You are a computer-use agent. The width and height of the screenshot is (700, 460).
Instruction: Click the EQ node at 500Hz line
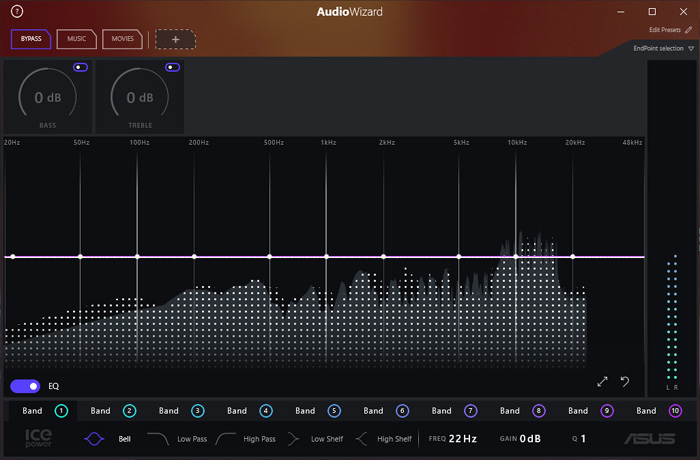click(270, 256)
